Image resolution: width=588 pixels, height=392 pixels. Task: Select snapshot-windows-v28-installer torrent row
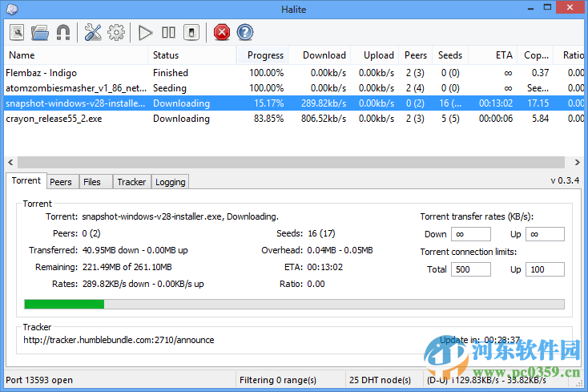pyautogui.click(x=294, y=103)
